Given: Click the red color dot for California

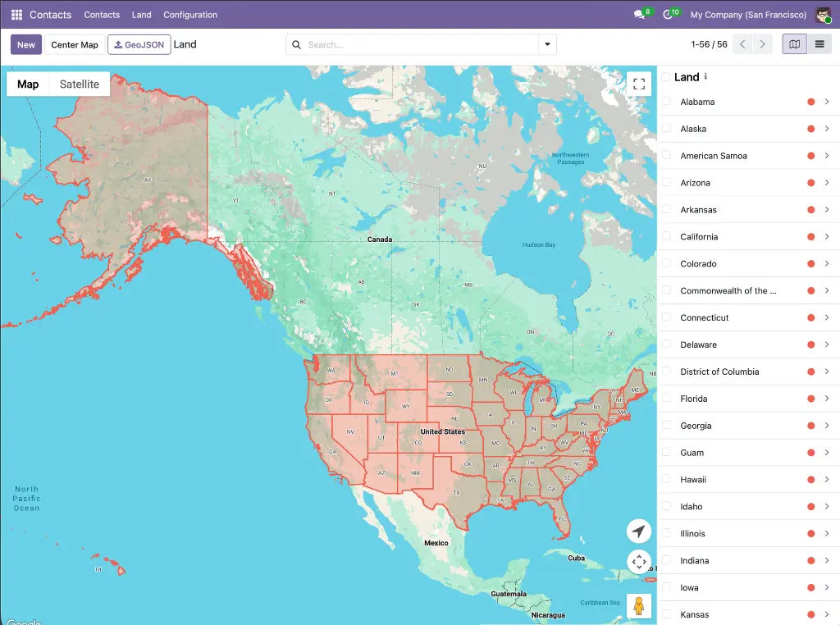Looking at the screenshot, I should (x=811, y=237).
